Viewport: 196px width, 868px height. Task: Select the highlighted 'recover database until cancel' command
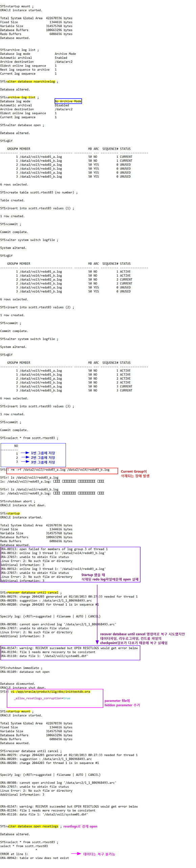tap(33, 592)
